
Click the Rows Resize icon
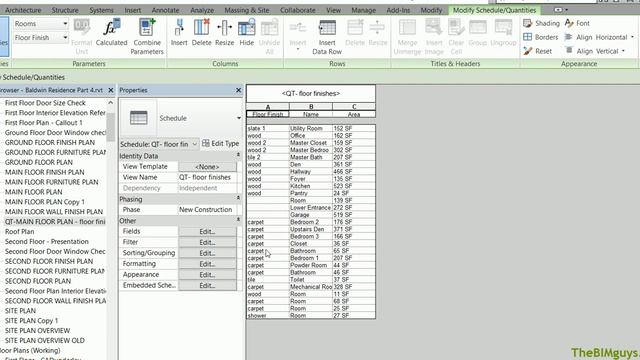pos(377,27)
